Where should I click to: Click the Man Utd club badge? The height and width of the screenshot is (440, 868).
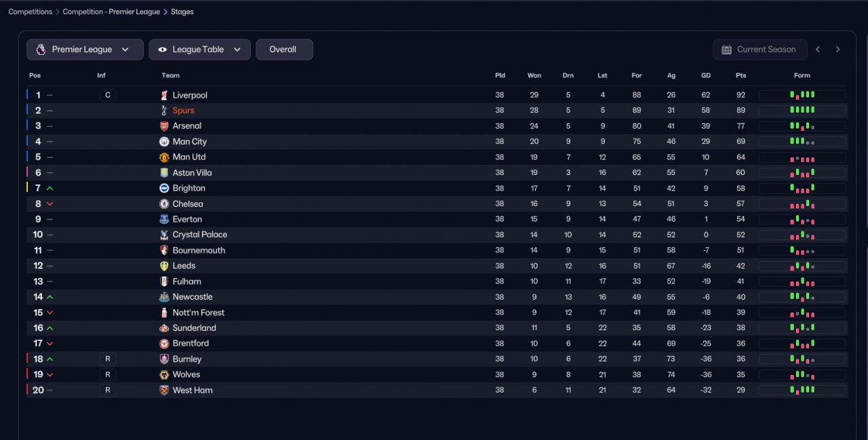164,157
